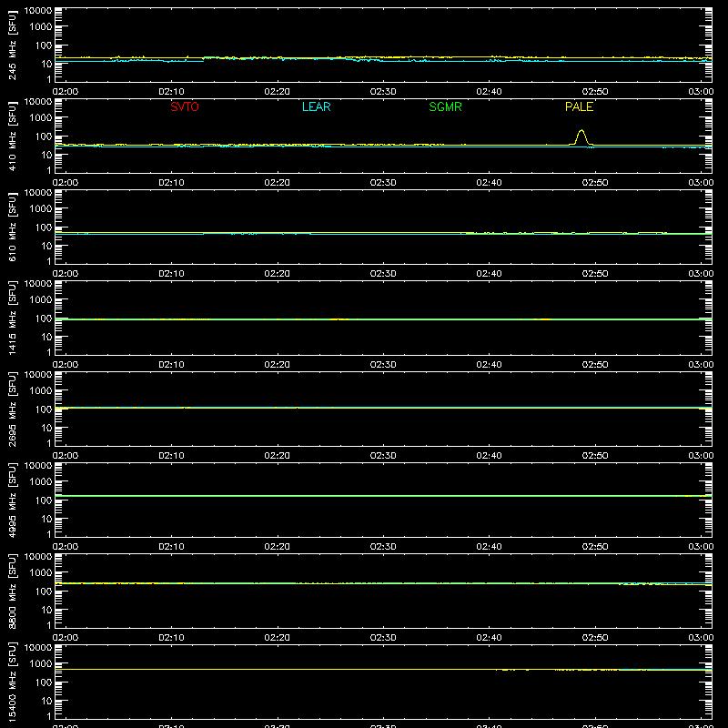Click the 15400 MHz [SFU] axis title

tap(12, 682)
